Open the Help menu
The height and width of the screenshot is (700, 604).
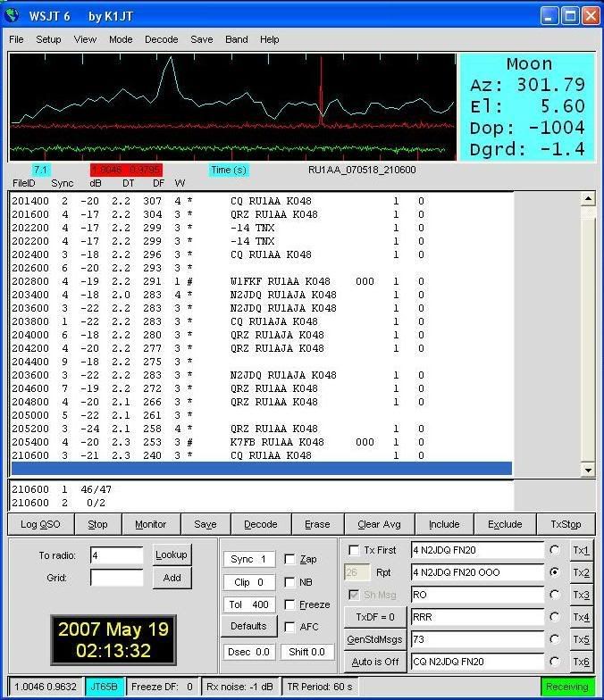pyautogui.click(x=270, y=39)
